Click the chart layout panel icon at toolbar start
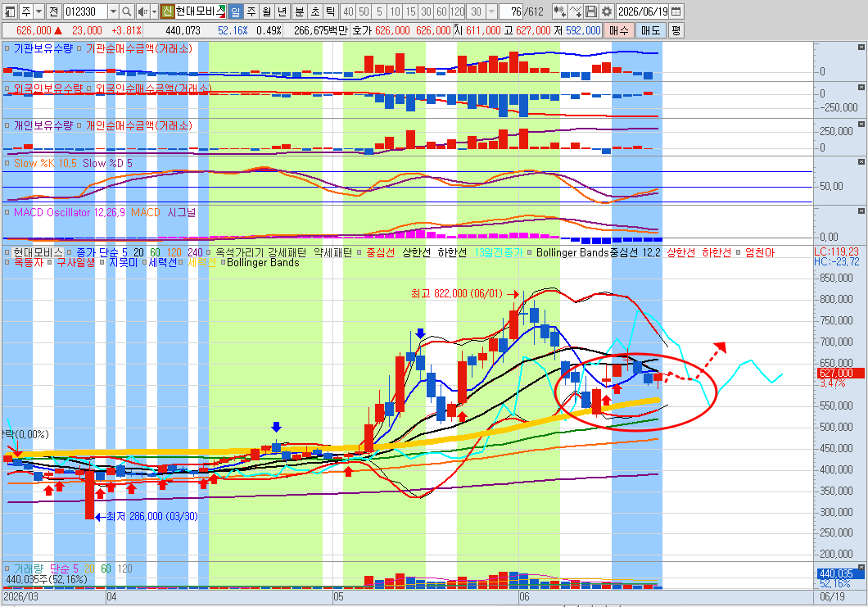 10,11
